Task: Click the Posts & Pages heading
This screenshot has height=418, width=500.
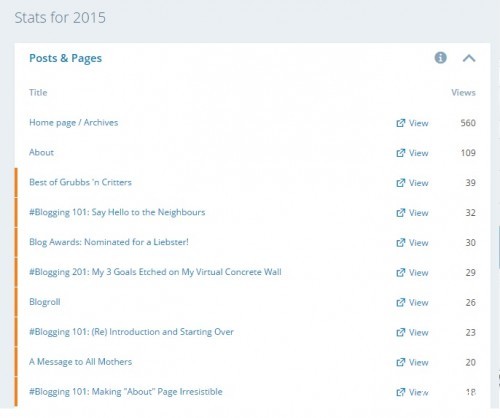Action: [66, 58]
